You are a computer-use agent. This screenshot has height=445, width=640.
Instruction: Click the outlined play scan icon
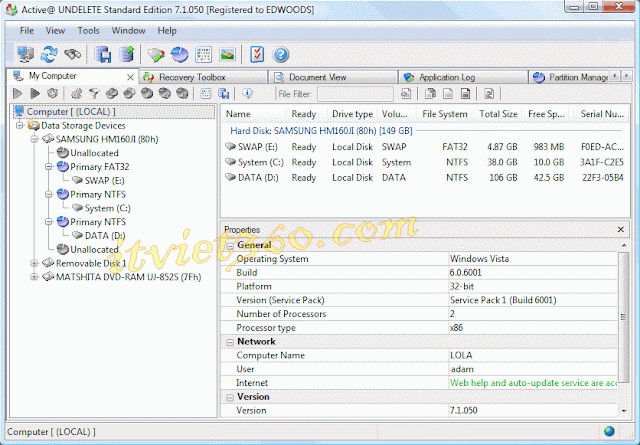[17, 93]
